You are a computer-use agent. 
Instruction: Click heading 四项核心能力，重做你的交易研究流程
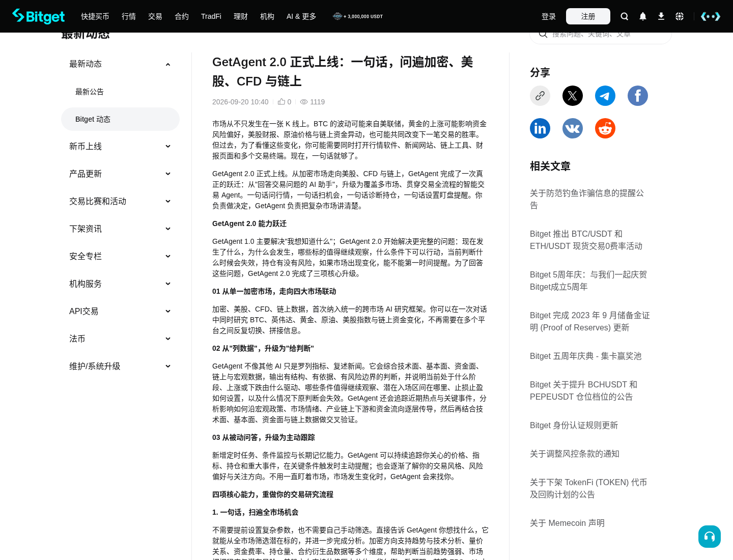[x=273, y=494]
